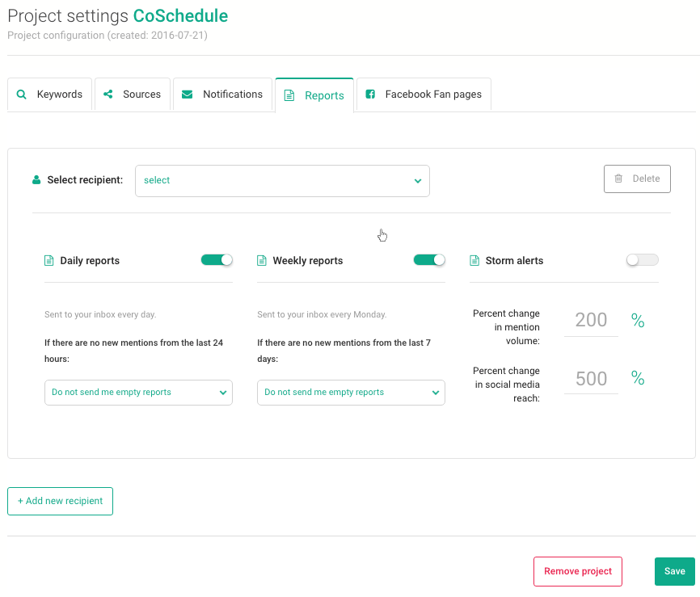Image resolution: width=700 pixels, height=597 pixels.
Task: Click the percent sign beside social media reach
Action: tap(638, 378)
